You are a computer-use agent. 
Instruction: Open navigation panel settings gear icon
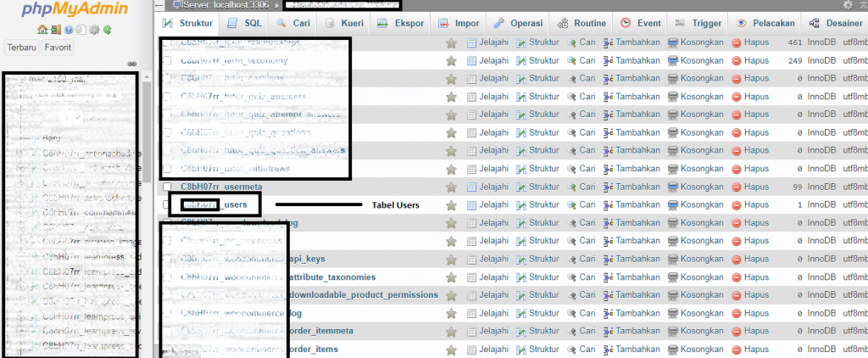94,30
